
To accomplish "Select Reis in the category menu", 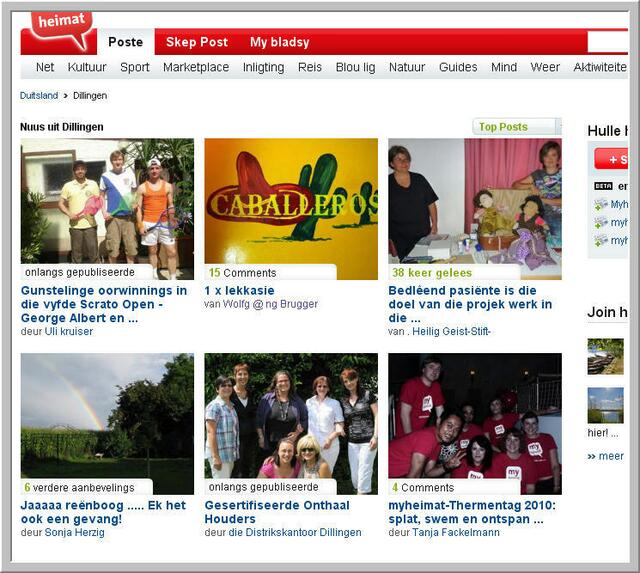I will coord(310,67).
